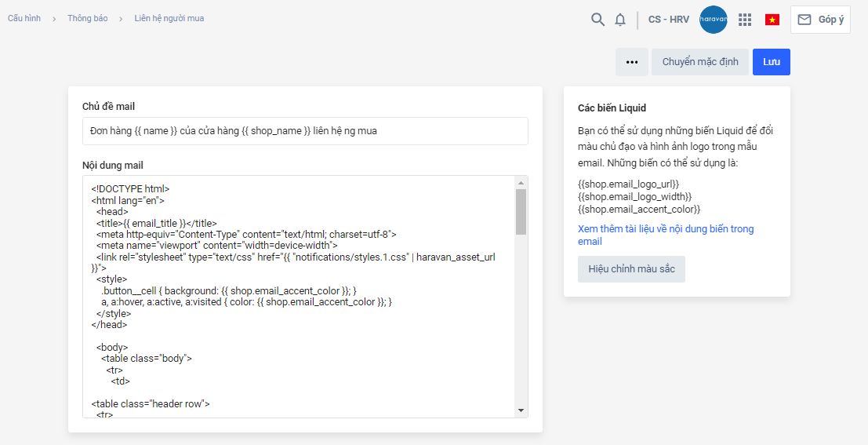Navigate to Thông báo breadcrumb
Viewport: 868px width, 445px height.
tap(88, 18)
